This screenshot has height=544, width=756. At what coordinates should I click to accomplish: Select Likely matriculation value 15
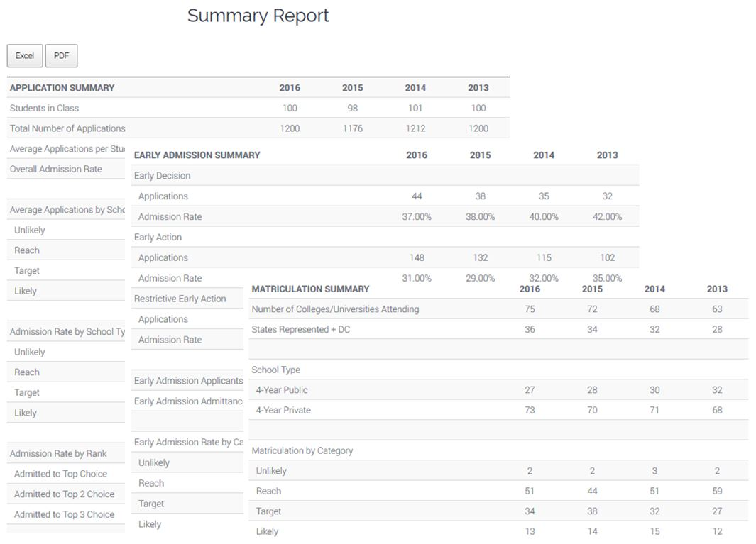pyautogui.click(x=654, y=531)
